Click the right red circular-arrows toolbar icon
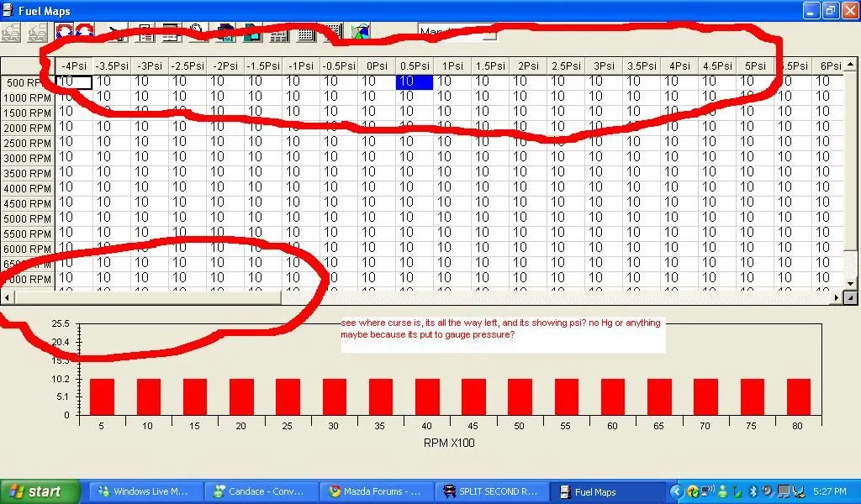861x504 pixels. point(84,32)
